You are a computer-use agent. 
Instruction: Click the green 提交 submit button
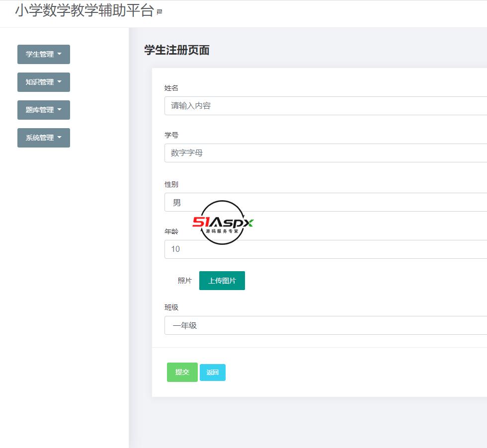[182, 372]
